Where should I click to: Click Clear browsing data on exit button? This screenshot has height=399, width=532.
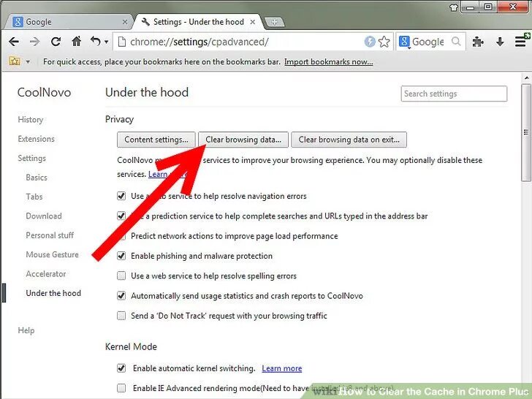[x=349, y=140]
